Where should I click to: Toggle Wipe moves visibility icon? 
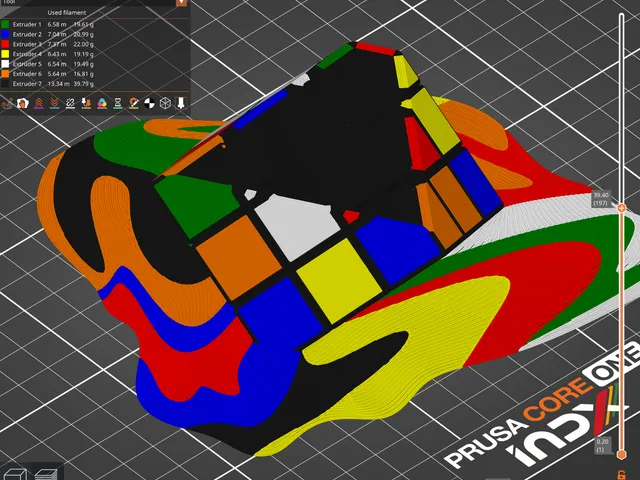(x=22, y=103)
